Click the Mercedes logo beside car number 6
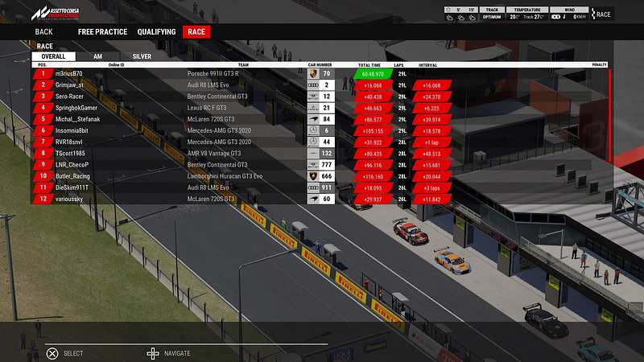The width and height of the screenshot is (644, 362). pyautogui.click(x=313, y=131)
